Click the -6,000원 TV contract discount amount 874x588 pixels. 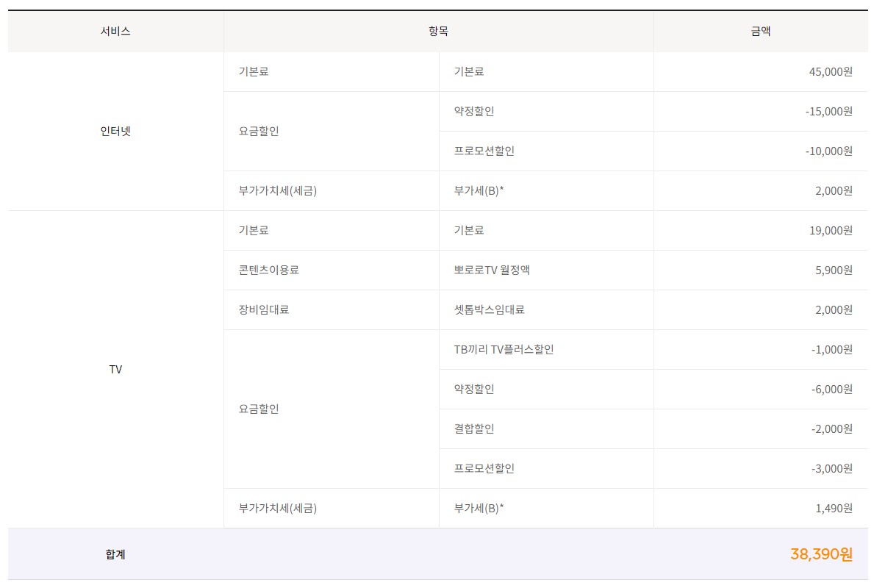click(x=831, y=390)
